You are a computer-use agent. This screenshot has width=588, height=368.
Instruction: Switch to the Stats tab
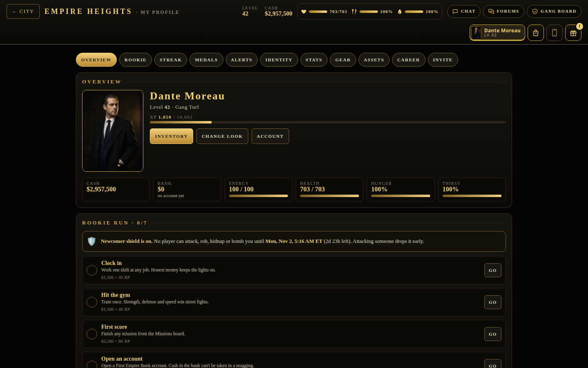coord(314,60)
